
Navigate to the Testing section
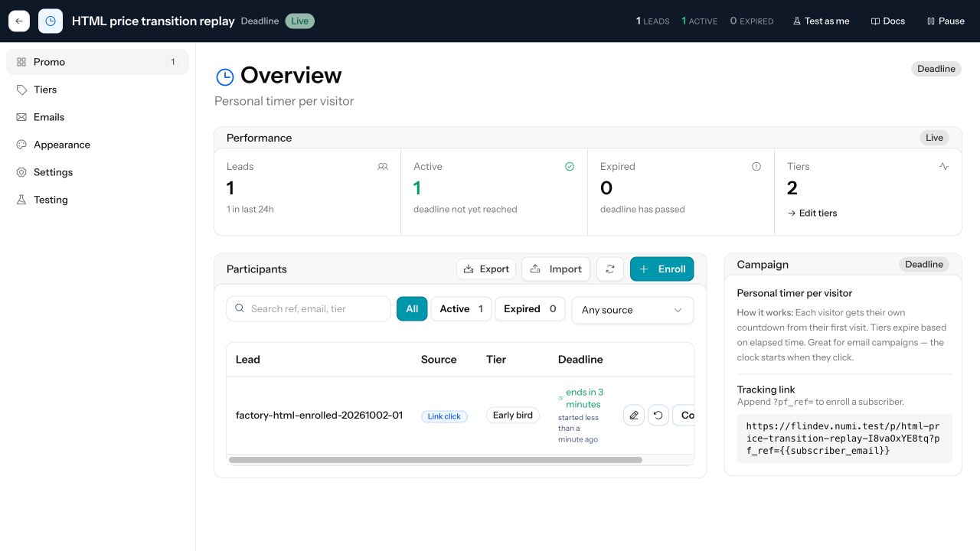pos(97,200)
